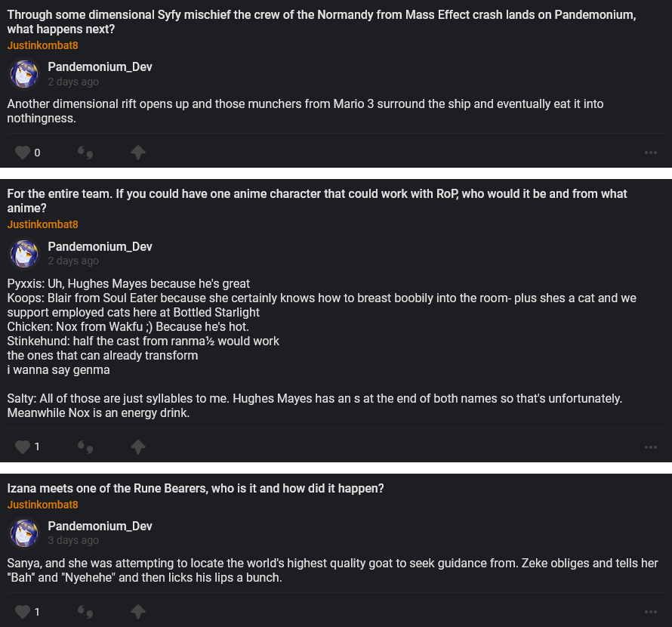Like the Mass Effect Normandy answer
This screenshot has height=627, width=672.
(x=23, y=153)
